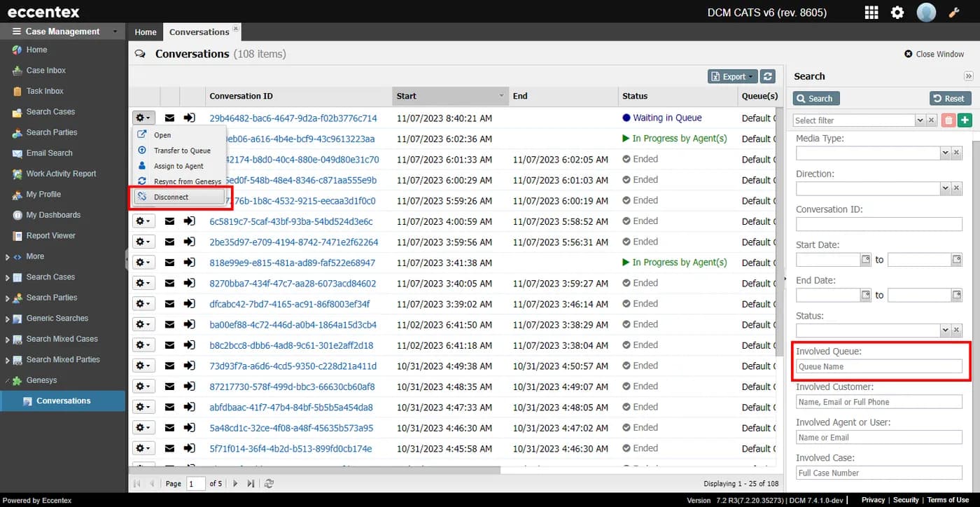980x507 pixels.
Task: Jump to last page of conversations
Action: tap(251, 483)
